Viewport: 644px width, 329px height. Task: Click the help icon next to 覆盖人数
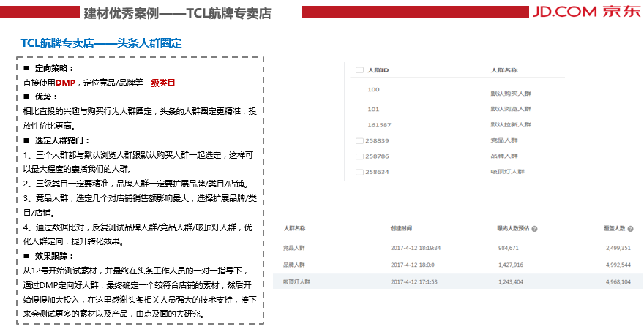pos(630,229)
